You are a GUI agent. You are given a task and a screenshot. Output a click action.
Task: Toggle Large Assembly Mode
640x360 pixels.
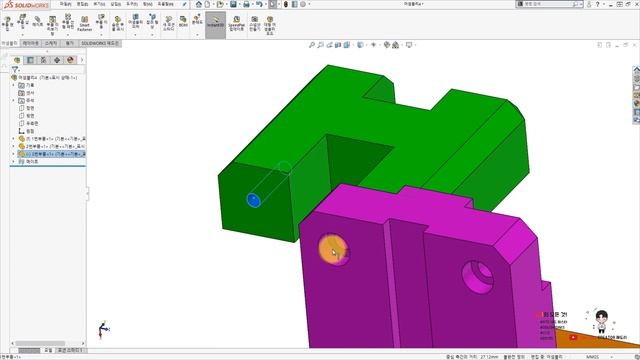(x=270, y=25)
